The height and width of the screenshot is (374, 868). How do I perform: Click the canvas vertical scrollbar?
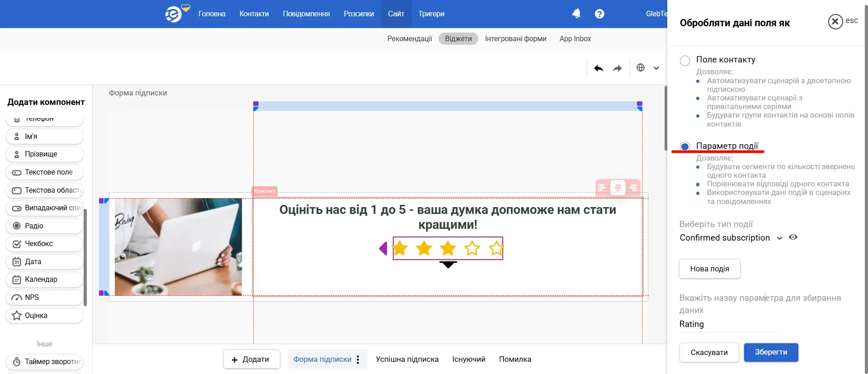click(665, 118)
